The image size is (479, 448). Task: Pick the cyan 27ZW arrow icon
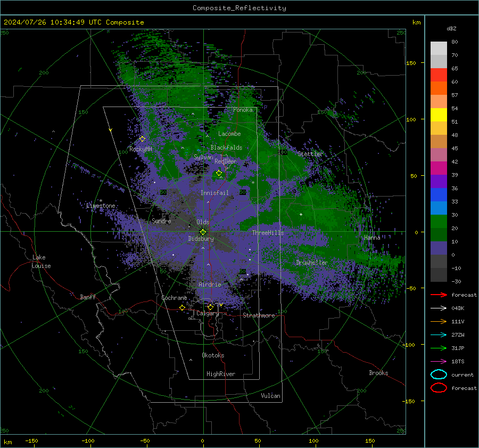(439, 335)
